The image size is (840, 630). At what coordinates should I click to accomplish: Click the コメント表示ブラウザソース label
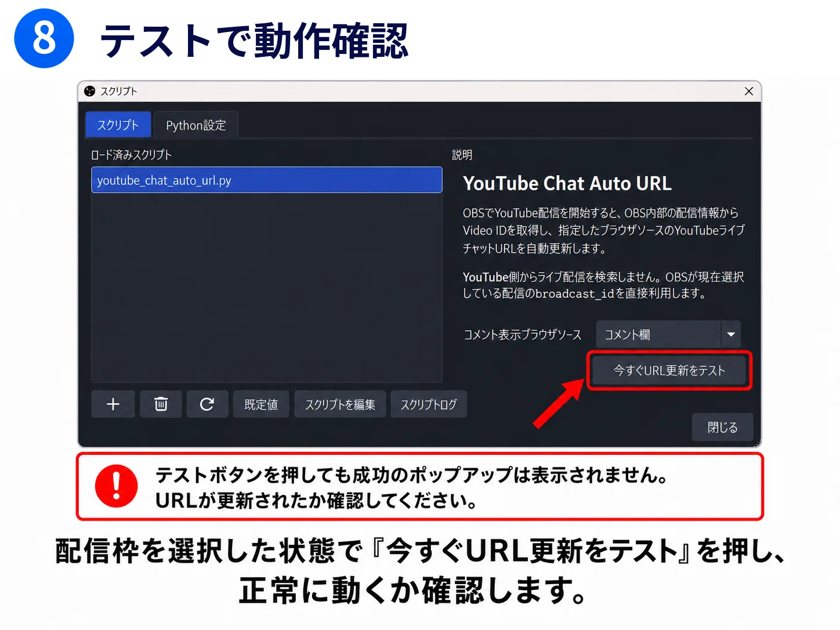[x=522, y=335]
